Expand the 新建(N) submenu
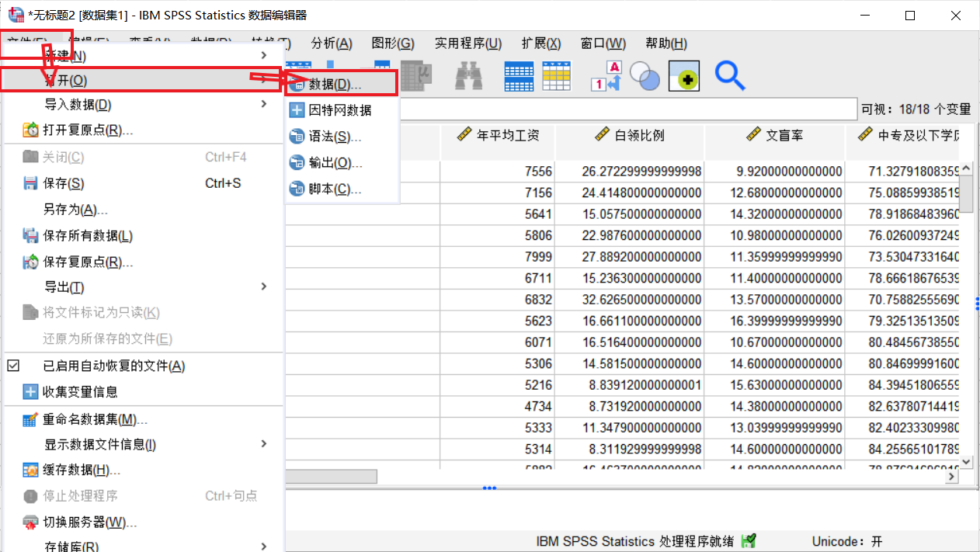 click(142, 56)
